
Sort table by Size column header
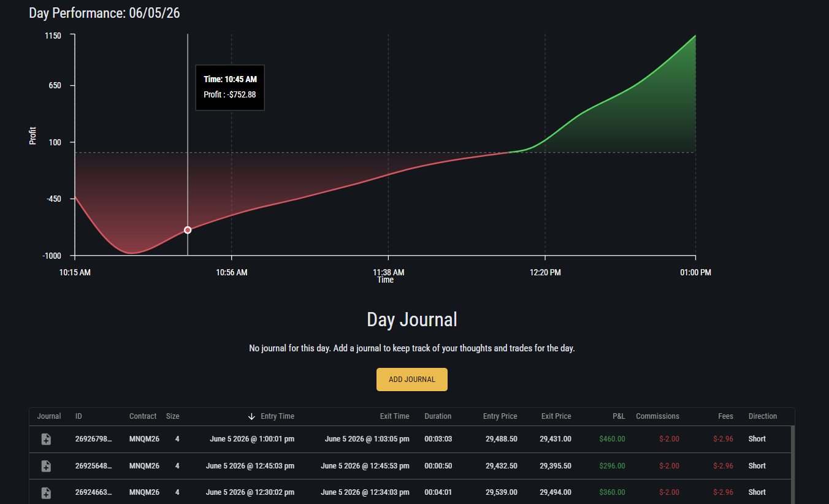pyautogui.click(x=173, y=416)
